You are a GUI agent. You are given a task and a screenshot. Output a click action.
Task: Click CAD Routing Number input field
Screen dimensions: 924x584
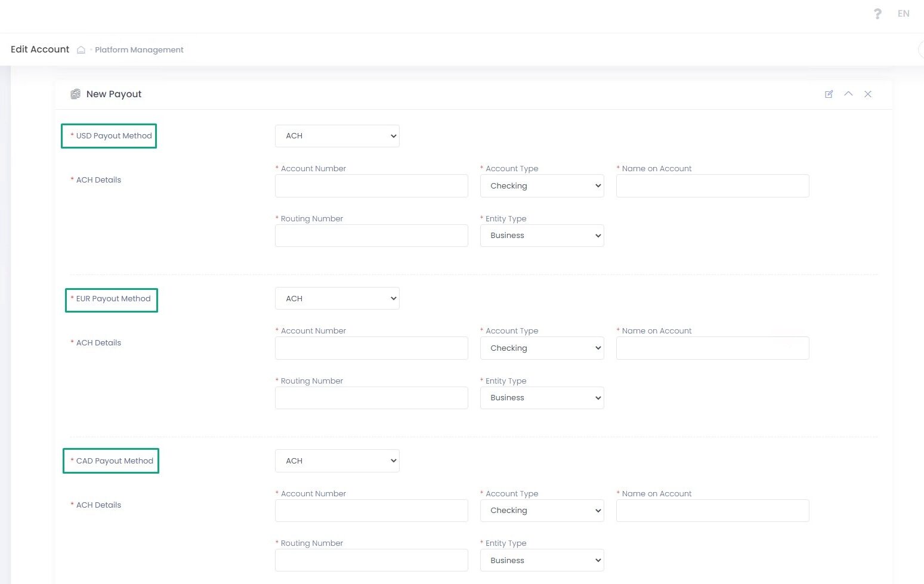(x=371, y=560)
